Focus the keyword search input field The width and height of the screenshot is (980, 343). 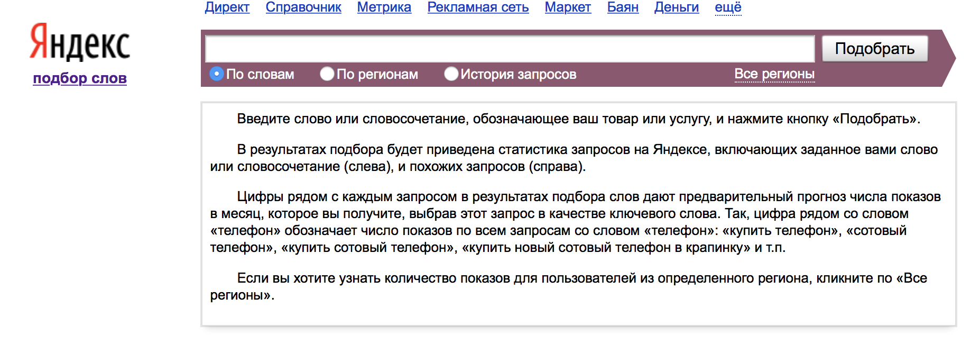coord(510,49)
